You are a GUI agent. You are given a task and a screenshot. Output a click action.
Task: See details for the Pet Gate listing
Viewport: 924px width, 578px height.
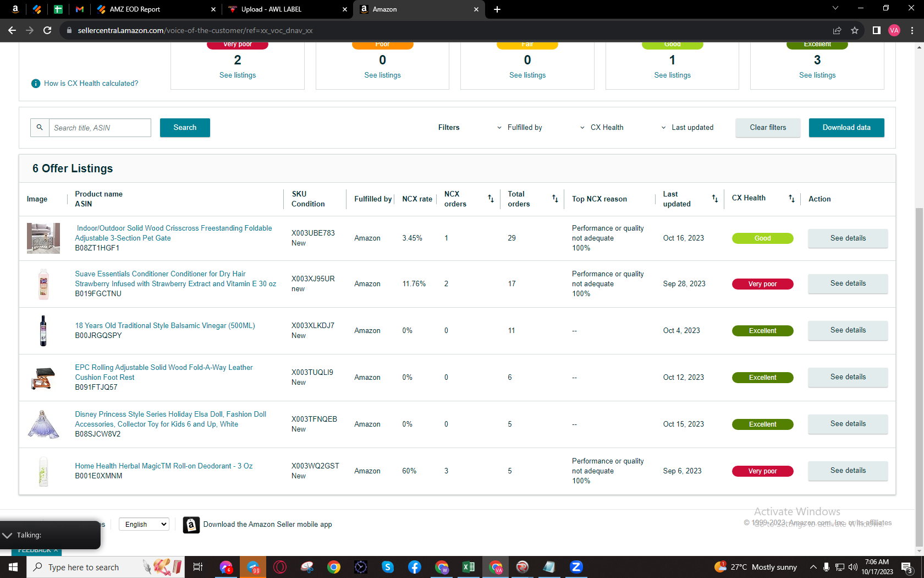point(848,238)
